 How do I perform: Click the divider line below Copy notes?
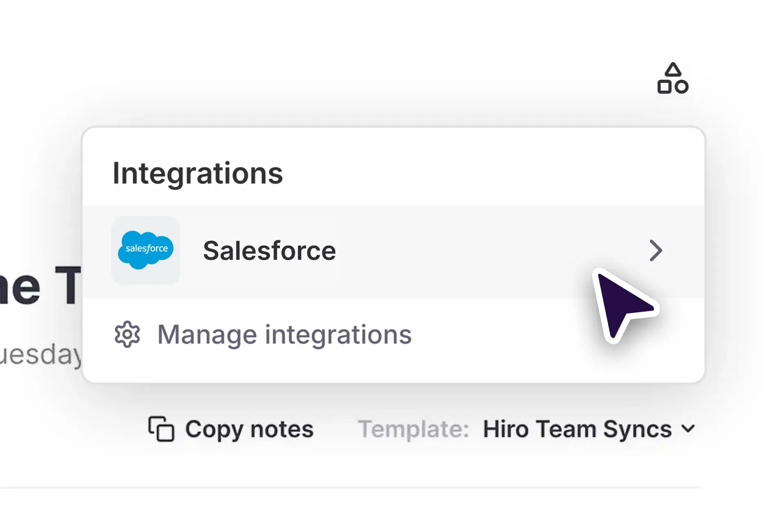click(351, 488)
